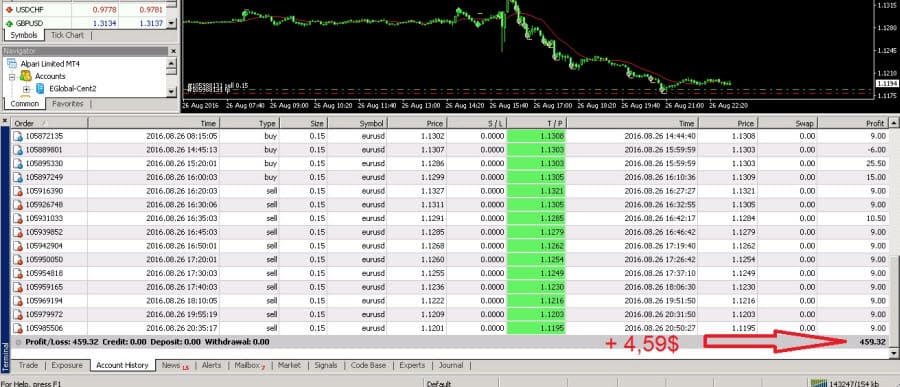Screen dimensions: 900x387
Task: Click the Accounts folder icon in Navigator
Action: 26,76
